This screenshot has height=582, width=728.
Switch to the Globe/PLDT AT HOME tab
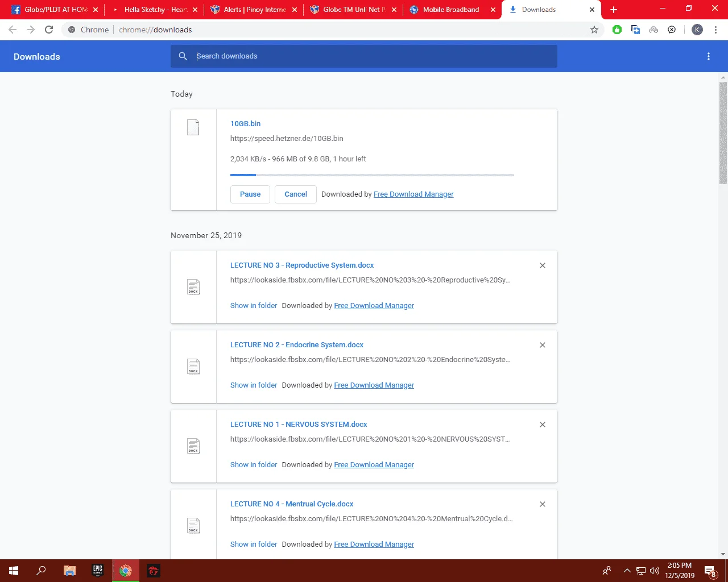click(55, 10)
